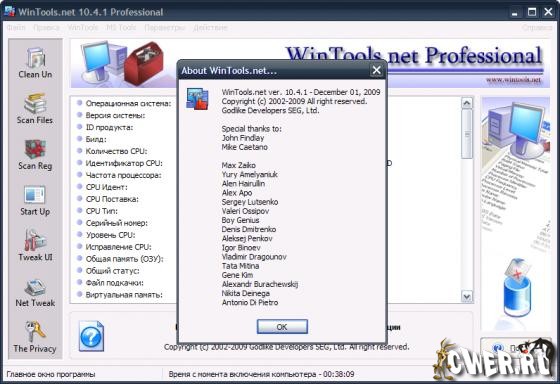Click the name Antonio Di Pietro
The width and height of the screenshot is (560, 384).
[250, 303]
